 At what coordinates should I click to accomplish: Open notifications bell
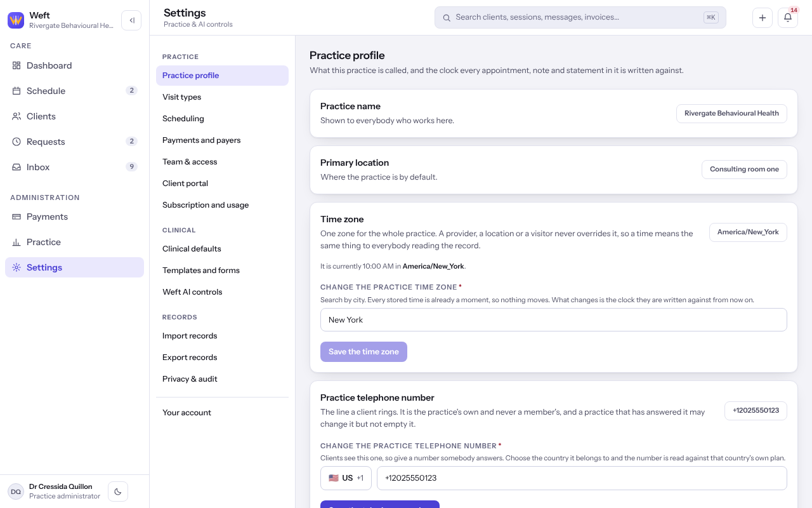coord(788,18)
